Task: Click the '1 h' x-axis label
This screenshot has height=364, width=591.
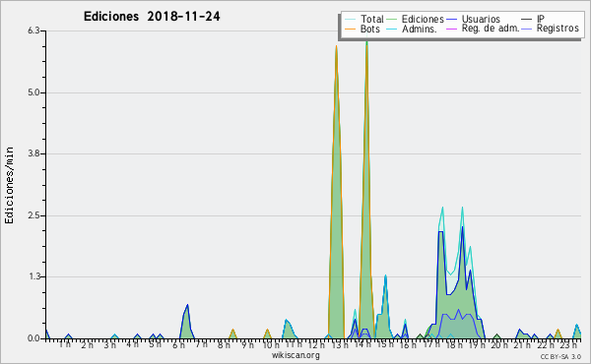Action: click(64, 344)
